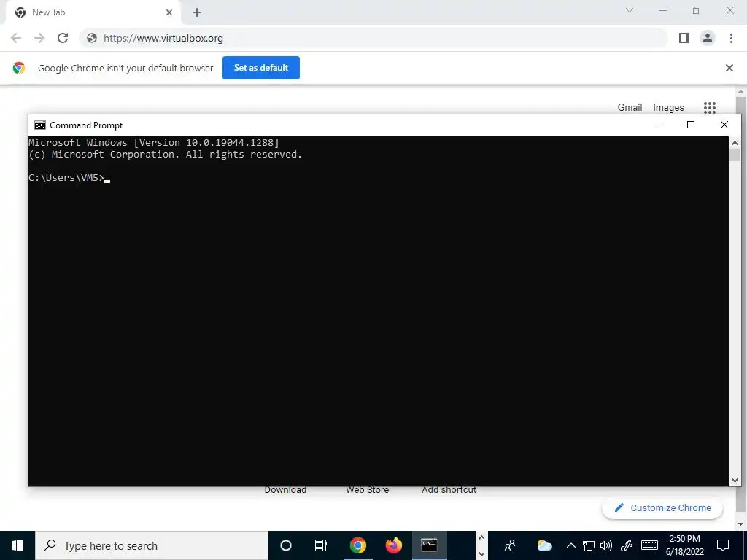This screenshot has width=747, height=560.
Task: Select Command Prompt taskbar icon
Action: click(429, 545)
